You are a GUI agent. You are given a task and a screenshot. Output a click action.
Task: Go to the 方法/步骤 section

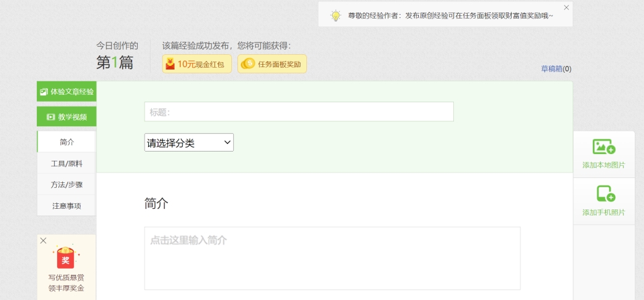click(66, 184)
